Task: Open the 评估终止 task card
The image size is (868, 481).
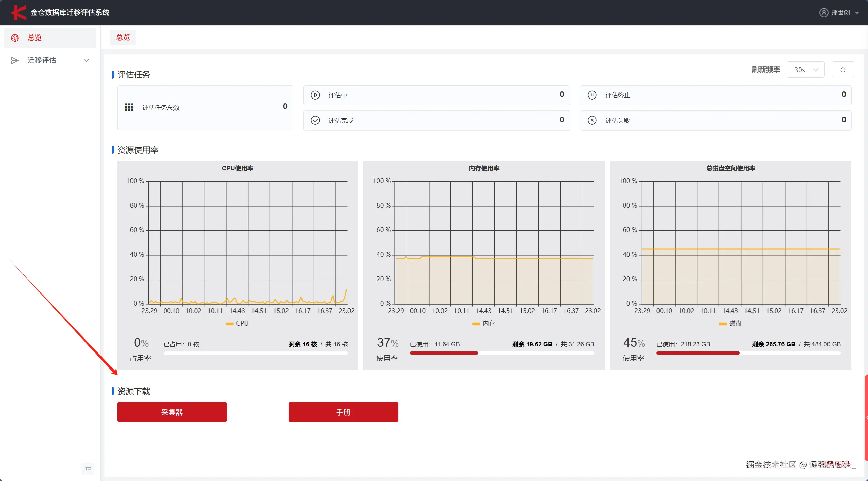Action: 716,95
